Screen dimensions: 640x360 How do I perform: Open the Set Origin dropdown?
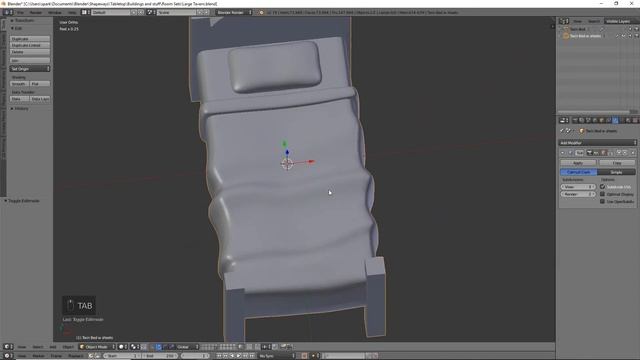pyautogui.click(x=30, y=69)
